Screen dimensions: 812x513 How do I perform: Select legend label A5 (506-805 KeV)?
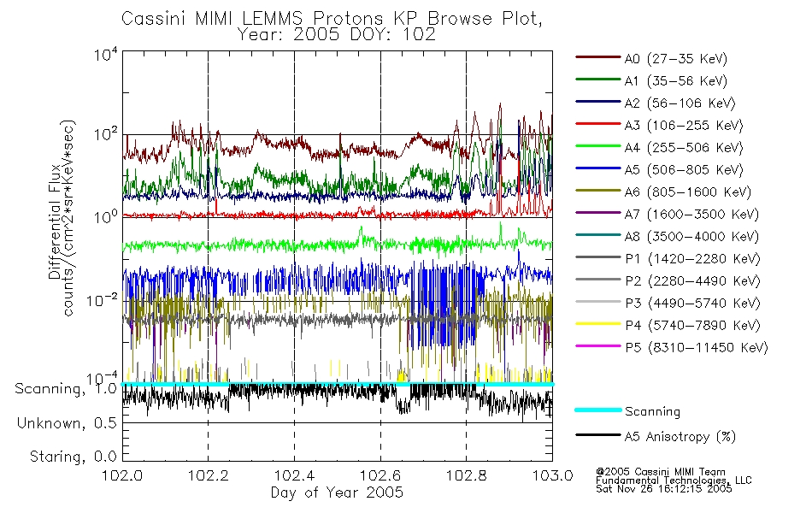pos(684,170)
